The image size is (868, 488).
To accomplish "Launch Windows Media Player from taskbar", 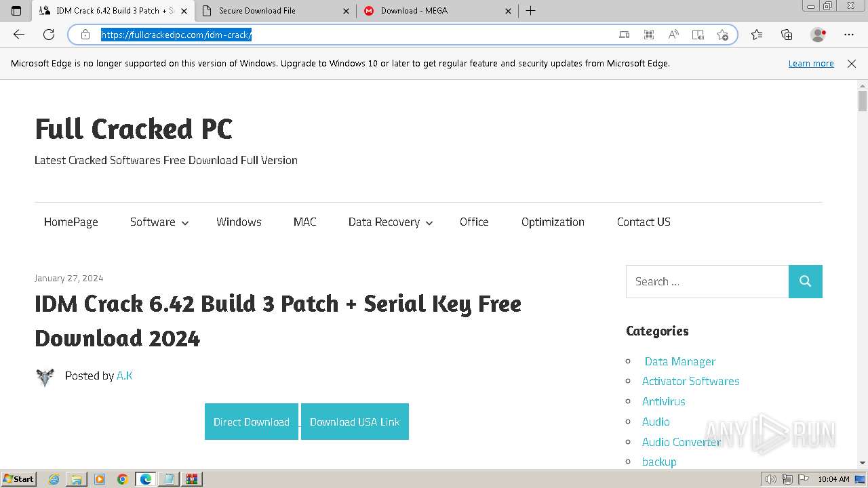I will [100, 479].
